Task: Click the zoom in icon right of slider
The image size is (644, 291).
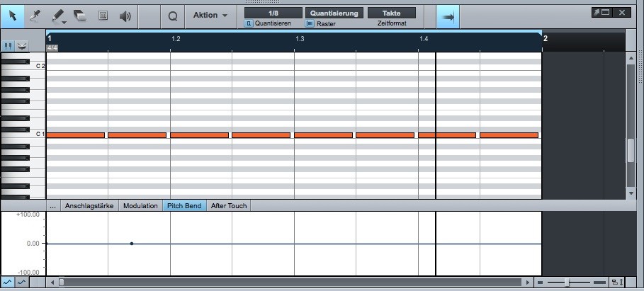Action: tap(599, 283)
